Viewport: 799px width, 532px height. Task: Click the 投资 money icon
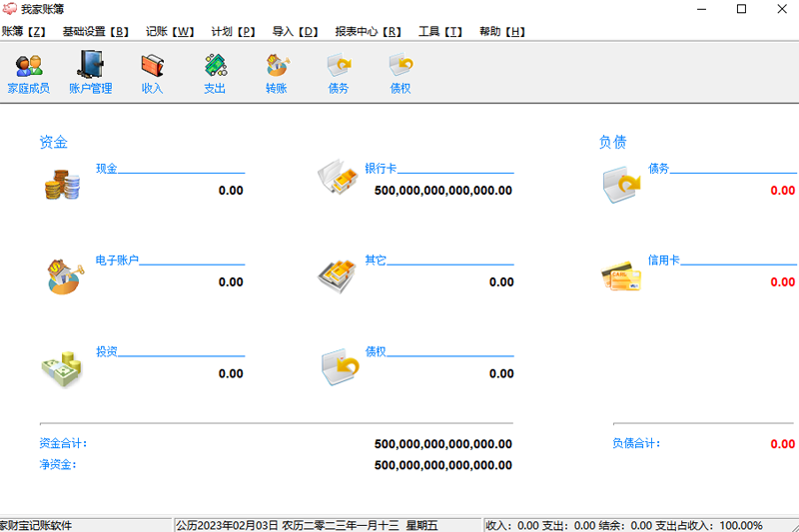(x=62, y=368)
